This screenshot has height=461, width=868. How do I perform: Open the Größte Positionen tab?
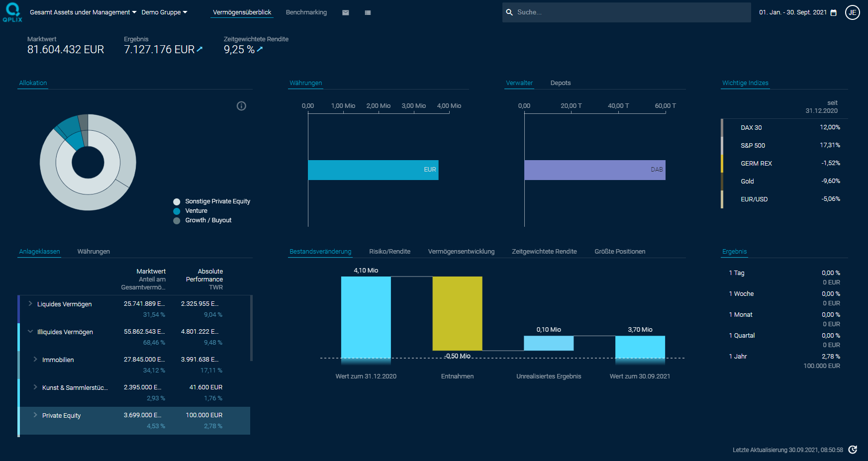620,252
